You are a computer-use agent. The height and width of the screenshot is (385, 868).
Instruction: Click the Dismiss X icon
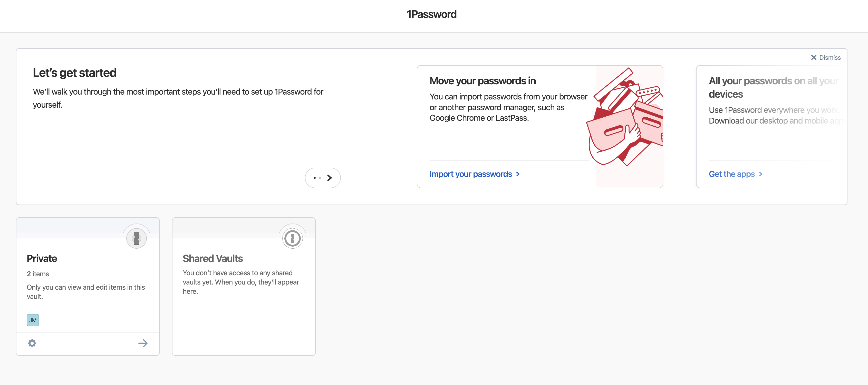tap(813, 58)
